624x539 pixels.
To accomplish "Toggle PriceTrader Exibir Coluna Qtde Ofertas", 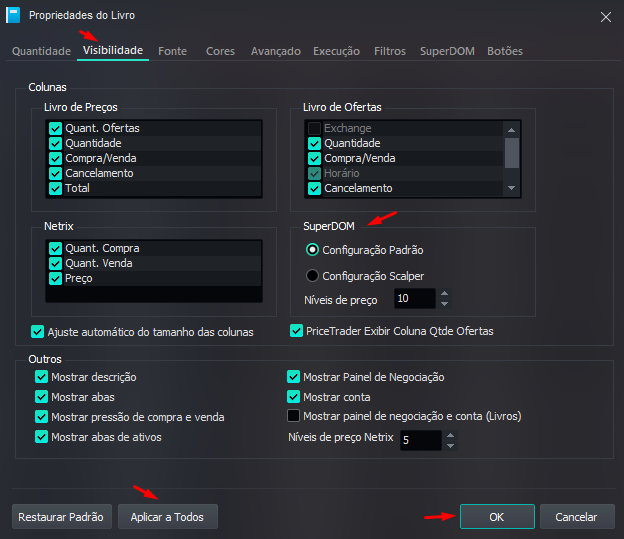I will [296, 330].
